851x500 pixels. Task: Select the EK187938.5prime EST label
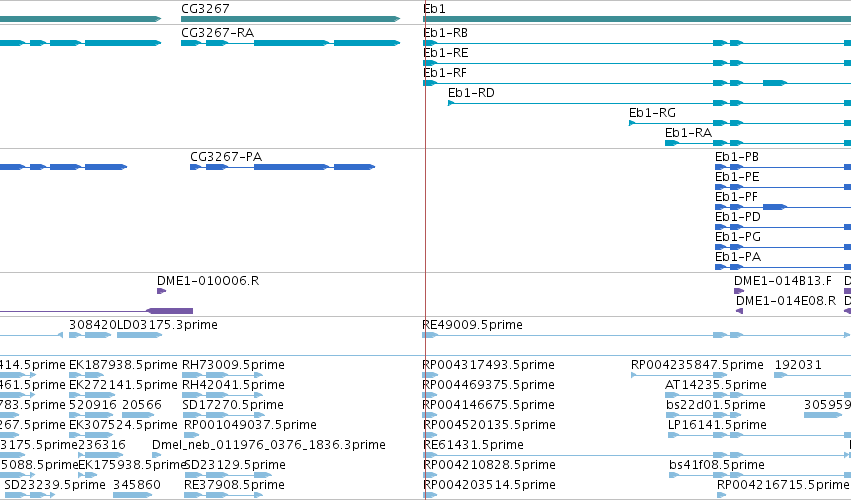[x=123, y=365]
